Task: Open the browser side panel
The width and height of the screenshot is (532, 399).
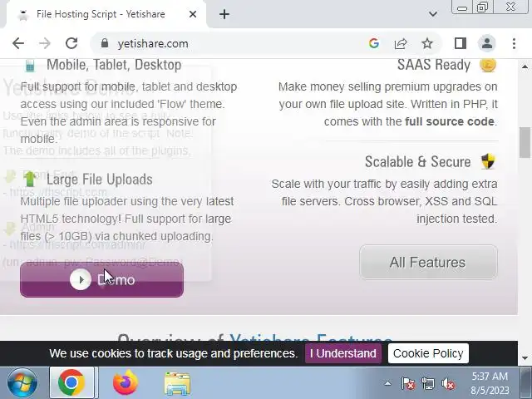Action: (x=460, y=43)
